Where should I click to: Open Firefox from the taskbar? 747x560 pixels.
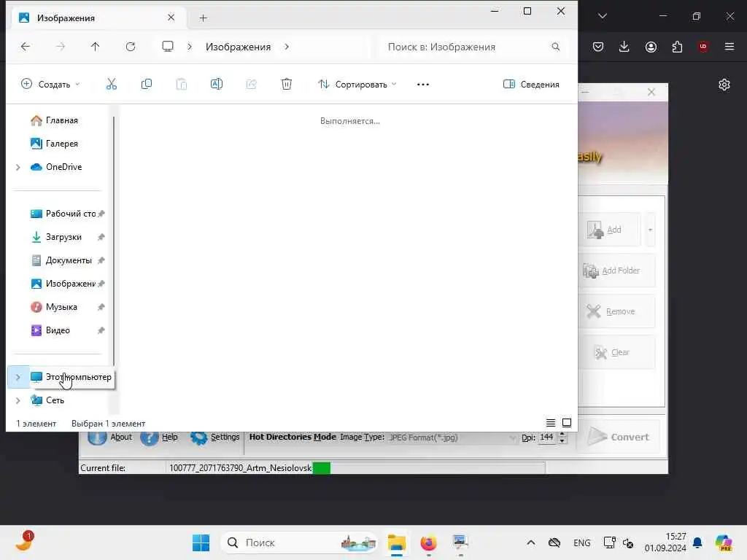(428, 542)
